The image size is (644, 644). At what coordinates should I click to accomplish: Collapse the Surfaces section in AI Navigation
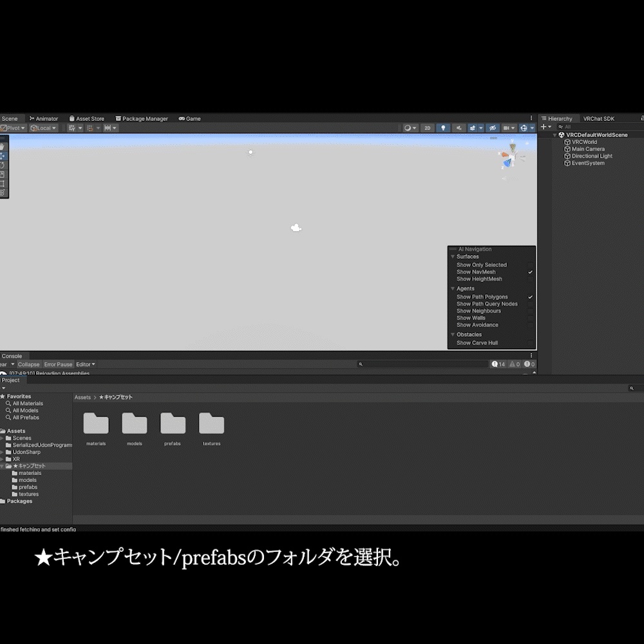(x=453, y=256)
